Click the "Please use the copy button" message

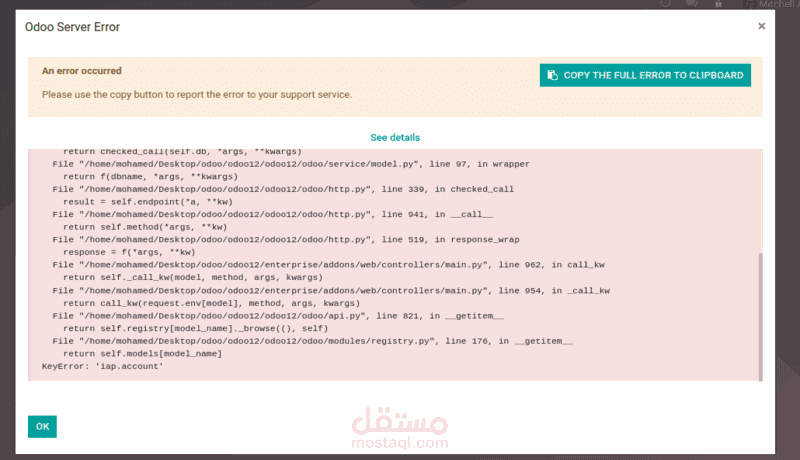[197, 94]
